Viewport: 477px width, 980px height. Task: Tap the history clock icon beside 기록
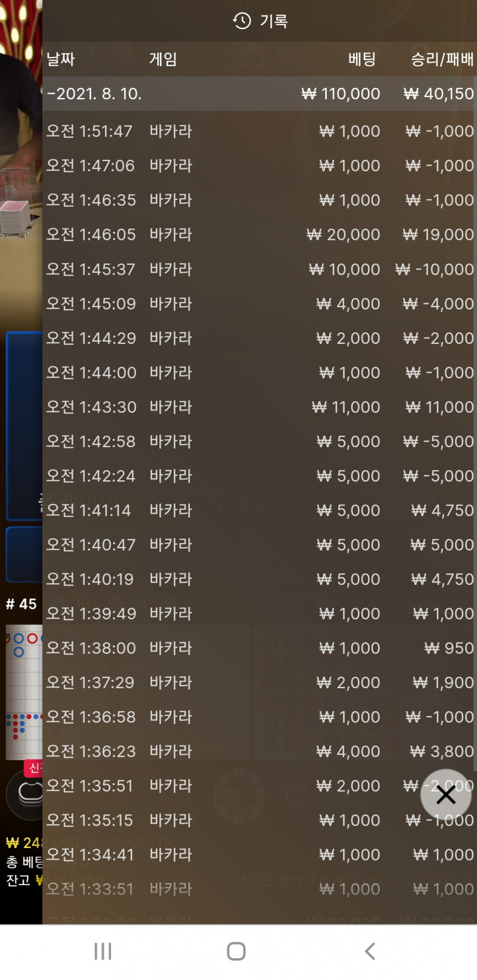tap(242, 21)
